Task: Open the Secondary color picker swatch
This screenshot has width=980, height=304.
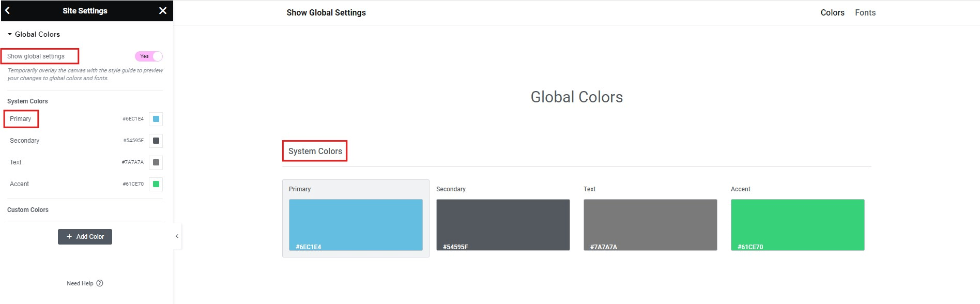Action: [x=156, y=141]
